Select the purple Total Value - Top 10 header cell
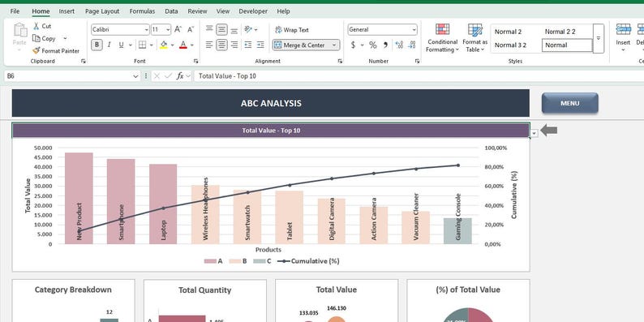The width and height of the screenshot is (644, 322). tap(271, 131)
